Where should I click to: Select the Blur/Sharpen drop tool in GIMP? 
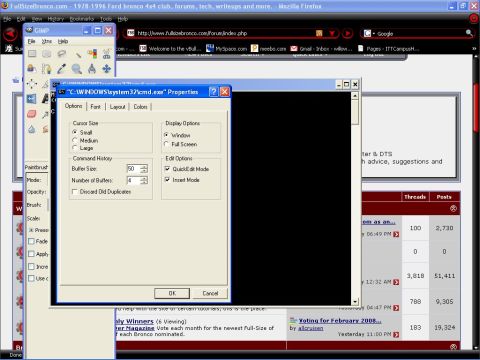tap(32, 129)
